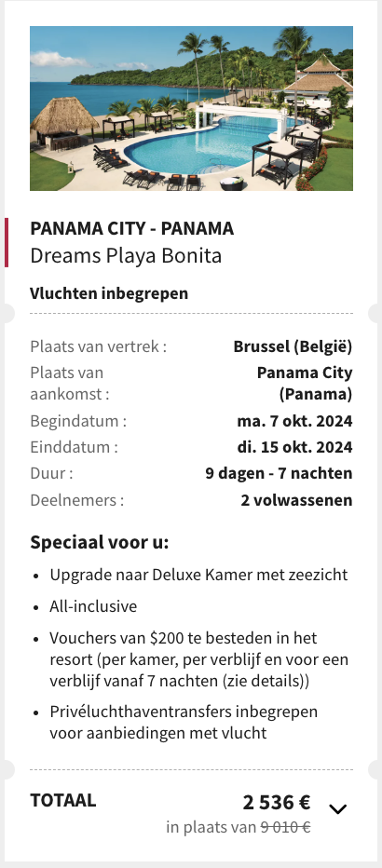Click the 2 536 € total price
The height and width of the screenshot is (868, 382).
coord(277,802)
